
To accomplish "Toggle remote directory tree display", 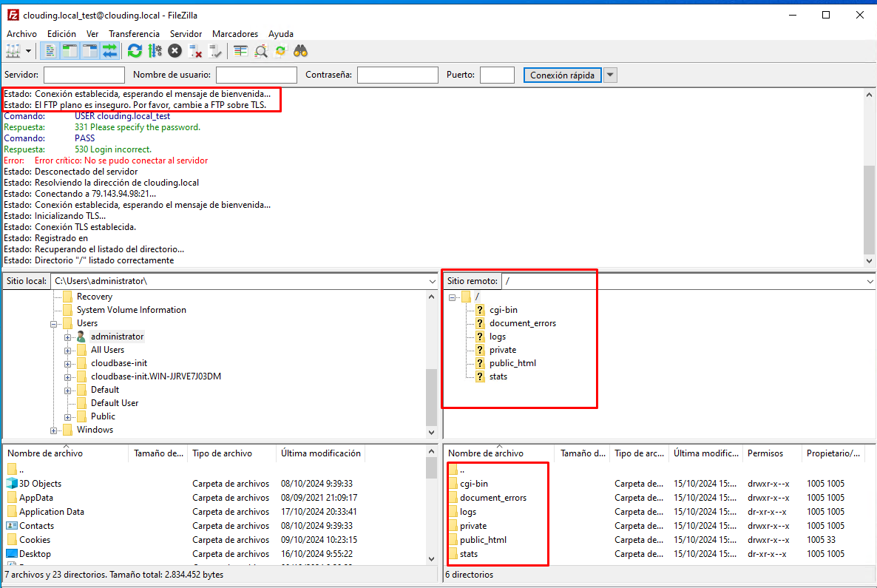I will (90, 52).
